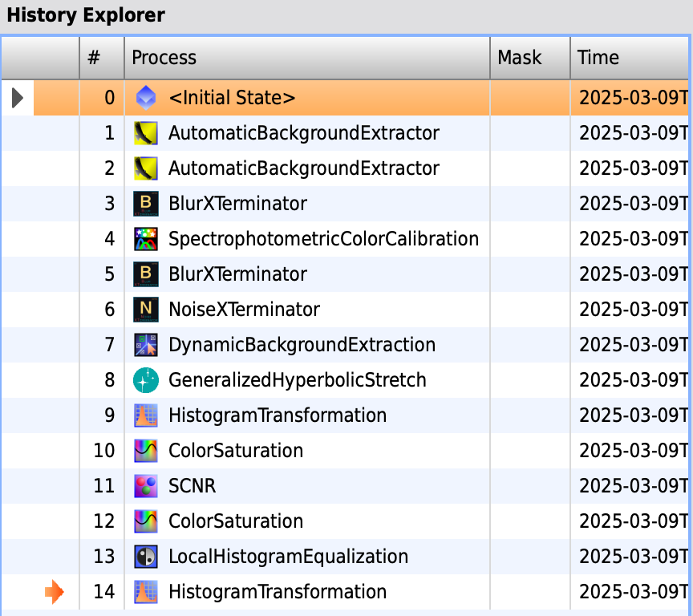This screenshot has height=616, width=693.
Task: Select BlurXTerminator text in row 3
Action: click(237, 204)
